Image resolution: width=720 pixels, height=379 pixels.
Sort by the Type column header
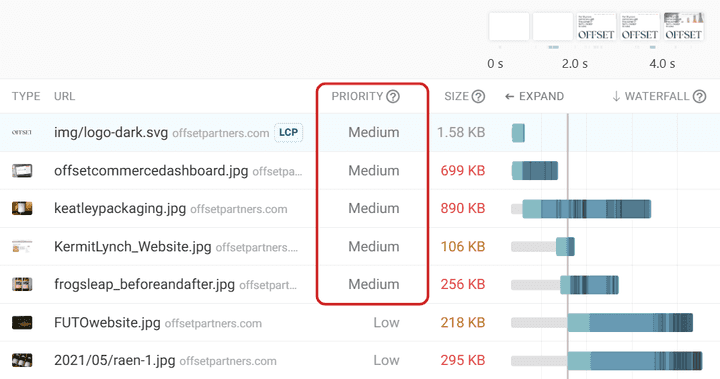[x=26, y=96]
